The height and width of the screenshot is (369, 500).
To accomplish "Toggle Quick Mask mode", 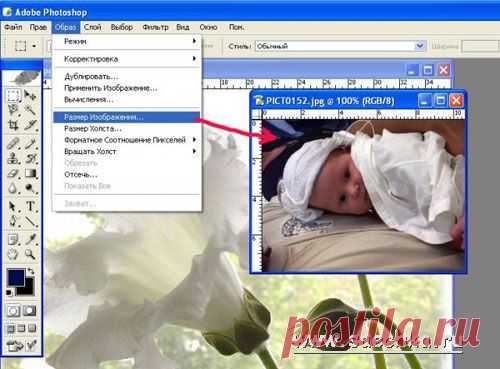I will pyautogui.click(x=30, y=311).
